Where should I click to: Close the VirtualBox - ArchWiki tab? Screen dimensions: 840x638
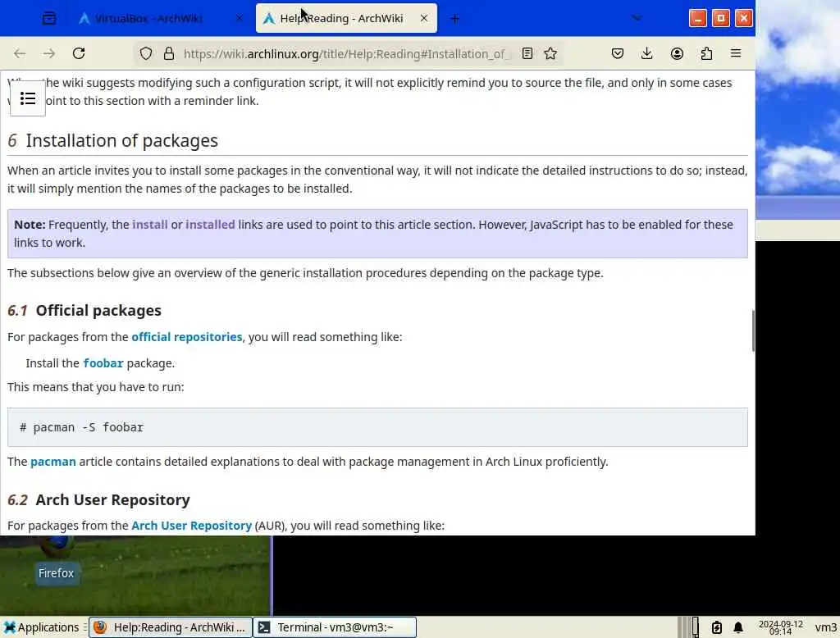pos(240,19)
